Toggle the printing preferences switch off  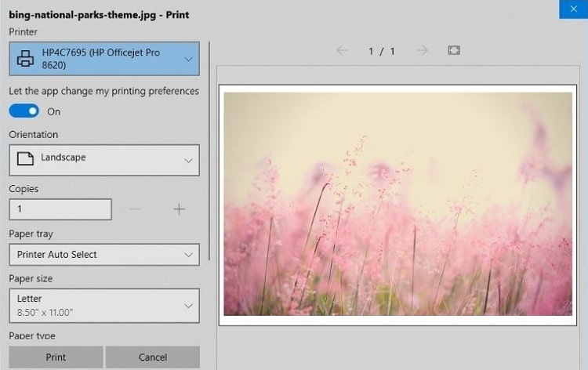tap(24, 111)
